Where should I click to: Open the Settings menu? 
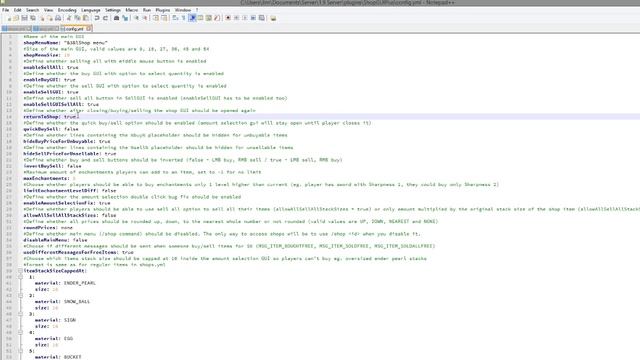113,10
